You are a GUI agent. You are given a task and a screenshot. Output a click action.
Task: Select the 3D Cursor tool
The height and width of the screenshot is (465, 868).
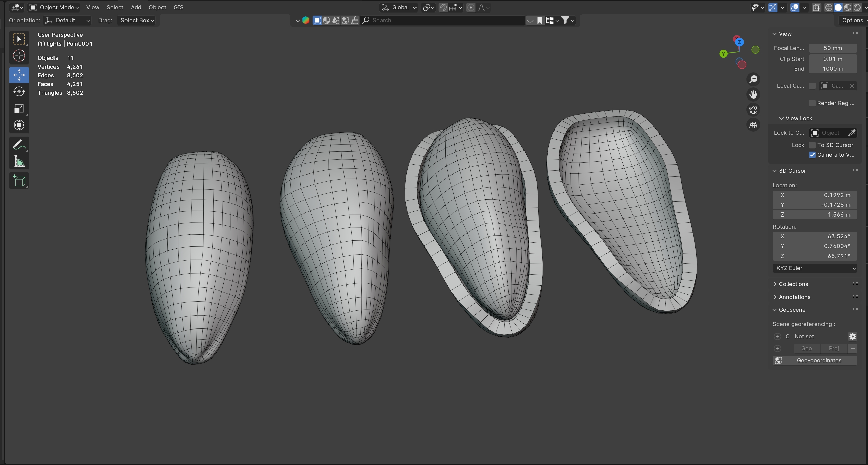click(x=19, y=55)
